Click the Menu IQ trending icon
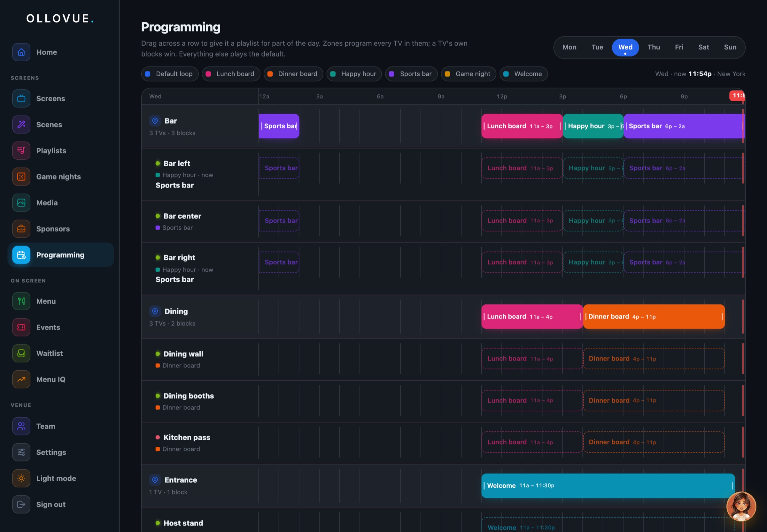 click(x=21, y=379)
